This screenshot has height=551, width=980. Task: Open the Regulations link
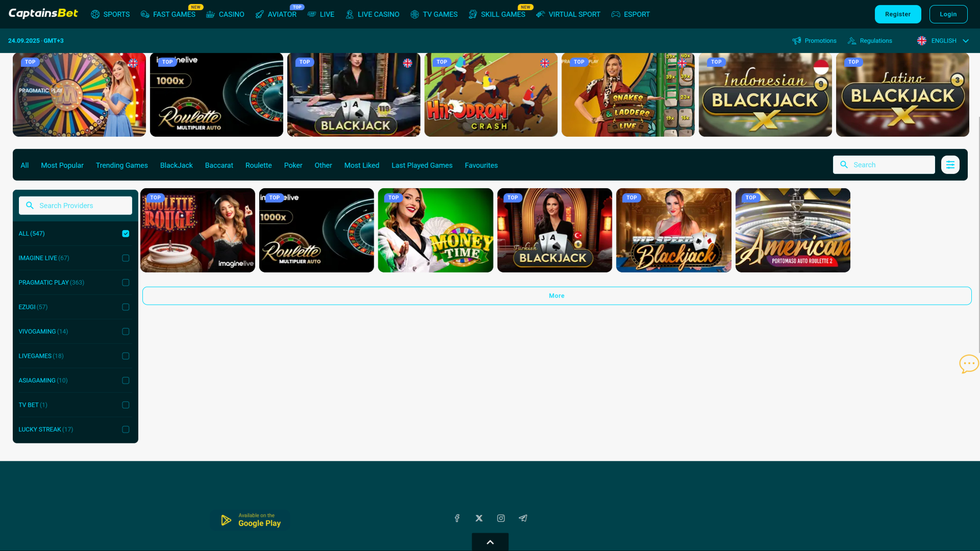pos(875,40)
